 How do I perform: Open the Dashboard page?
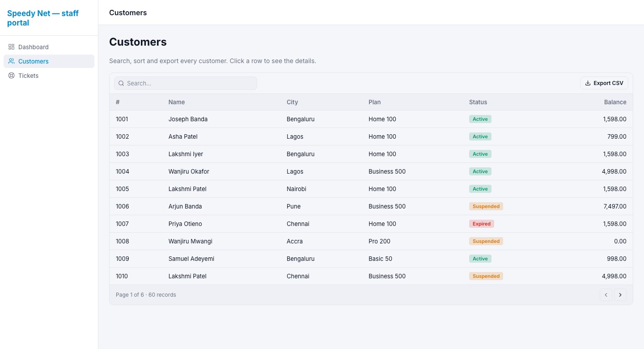point(49,47)
